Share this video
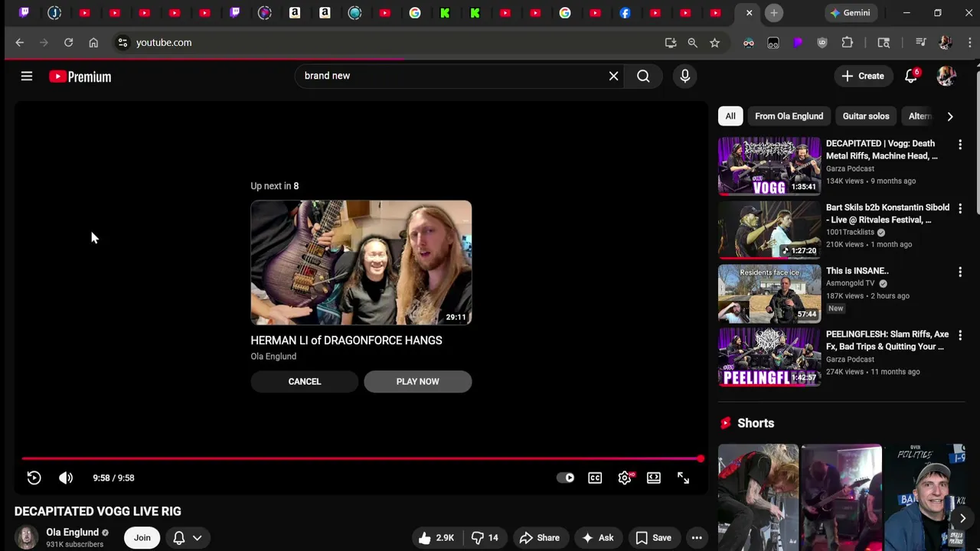The image size is (980, 551). [x=539, y=537]
